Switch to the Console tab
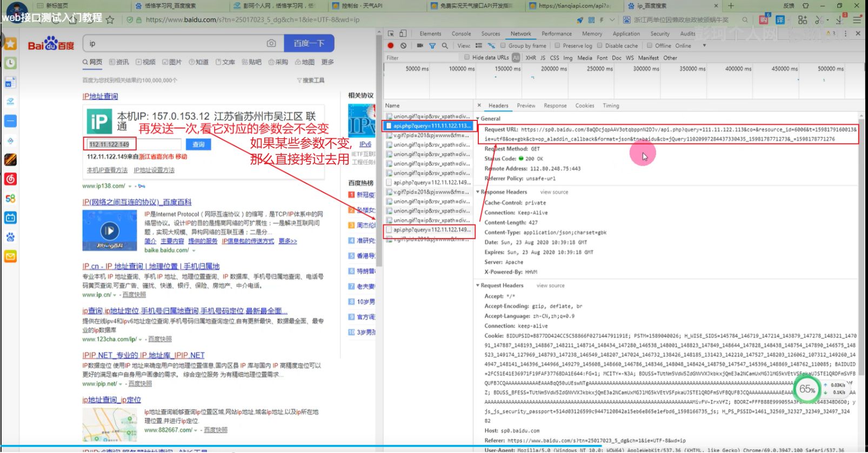The width and height of the screenshot is (868, 453). click(461, 33)
